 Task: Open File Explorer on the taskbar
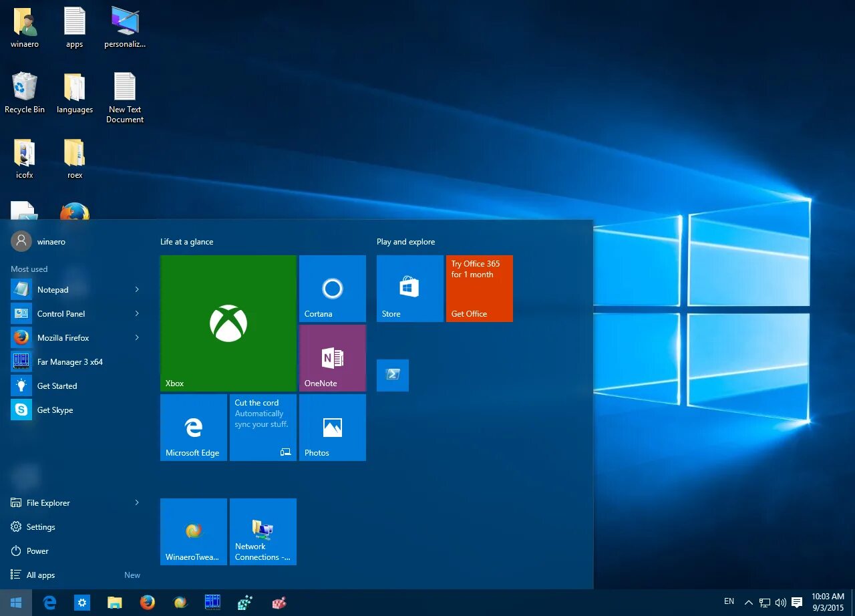[115, 603]
